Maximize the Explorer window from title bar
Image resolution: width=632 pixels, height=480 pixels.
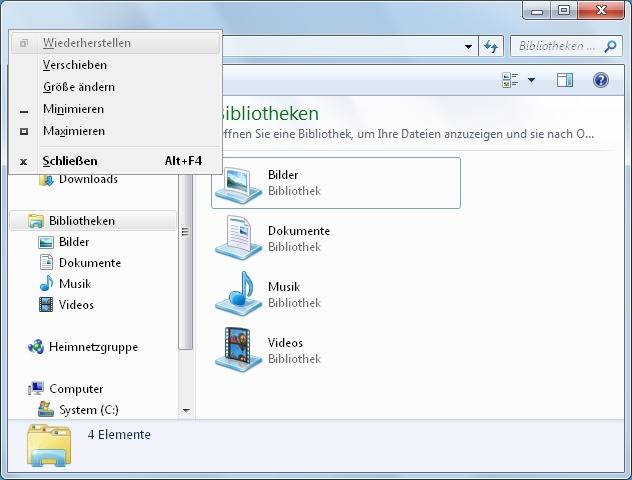point(564,11)
